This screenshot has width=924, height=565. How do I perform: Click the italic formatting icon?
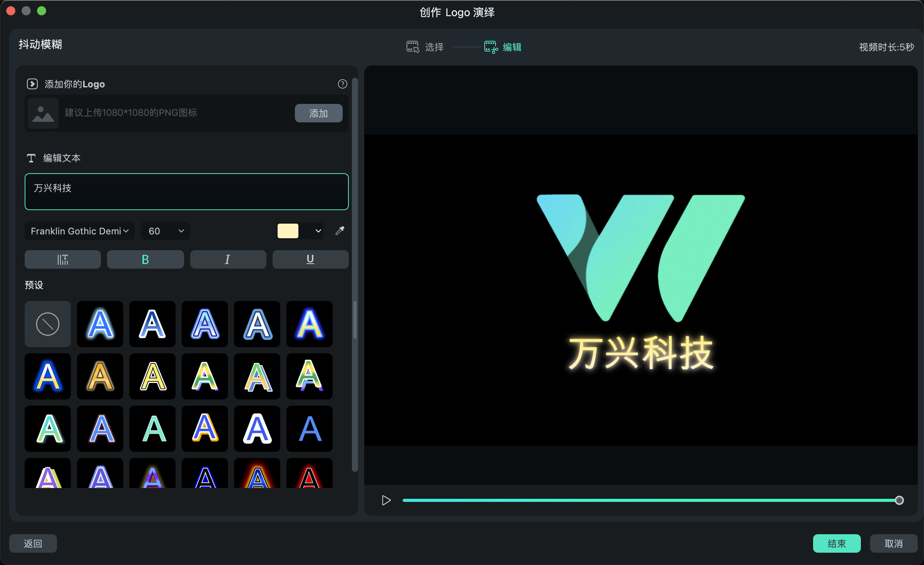coord(227,258)
